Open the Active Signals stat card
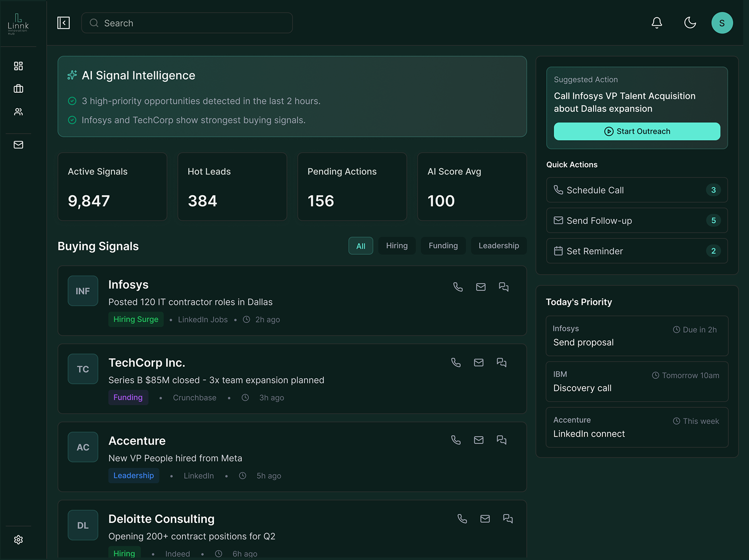The height and width of the screenshot is (560, 749). [x=112, y=187]
